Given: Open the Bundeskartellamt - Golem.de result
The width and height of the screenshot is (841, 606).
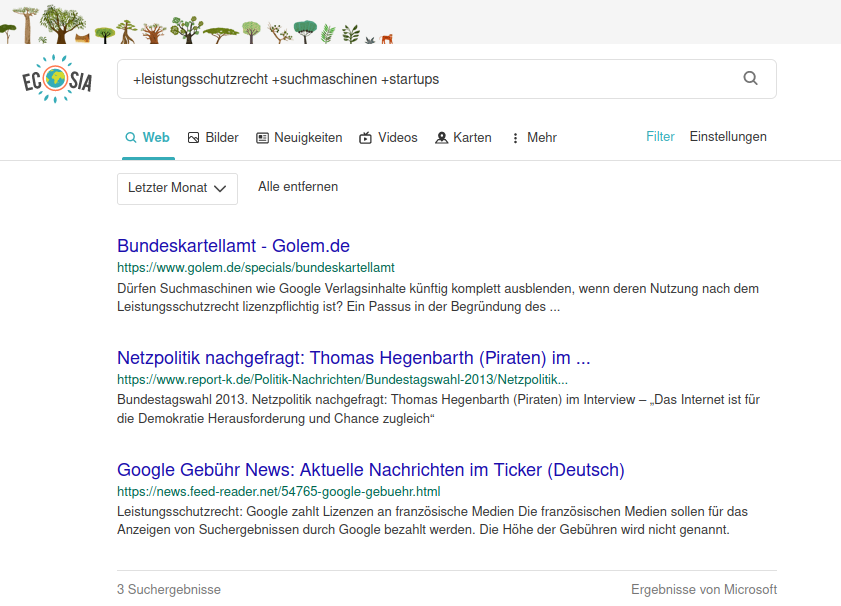Looking at the screenshot, I should click(x=233, y=246).
